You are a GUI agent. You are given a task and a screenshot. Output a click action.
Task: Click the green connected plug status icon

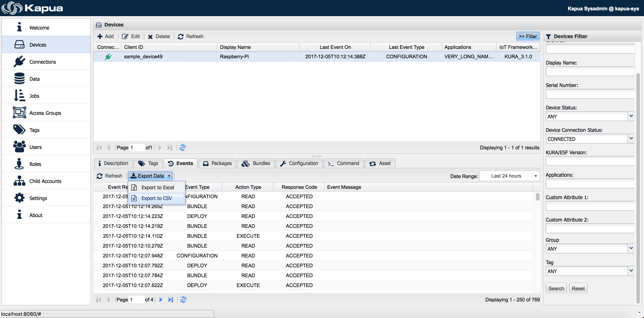click(x=108, y=57)
